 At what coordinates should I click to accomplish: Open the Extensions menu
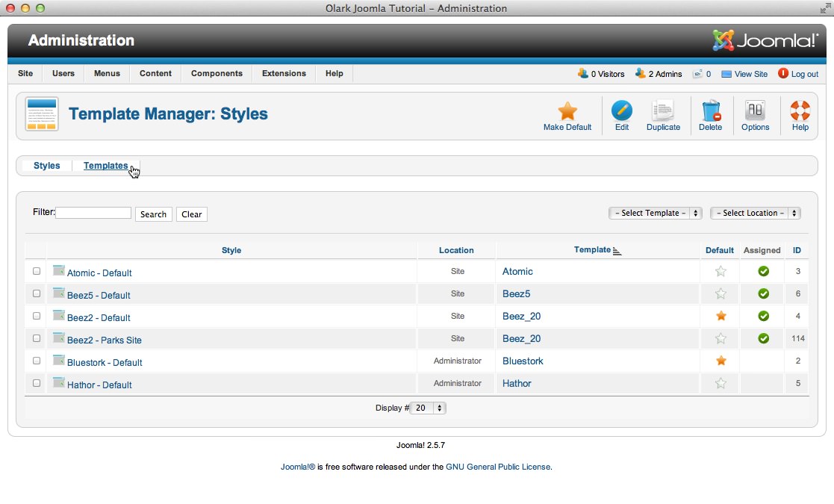click(x=284, y=74)
